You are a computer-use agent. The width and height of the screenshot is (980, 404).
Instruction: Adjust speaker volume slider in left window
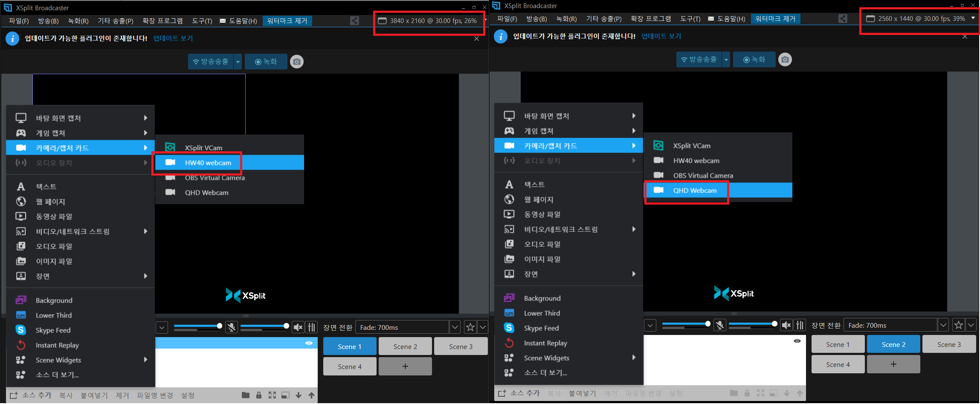point(265,326)
